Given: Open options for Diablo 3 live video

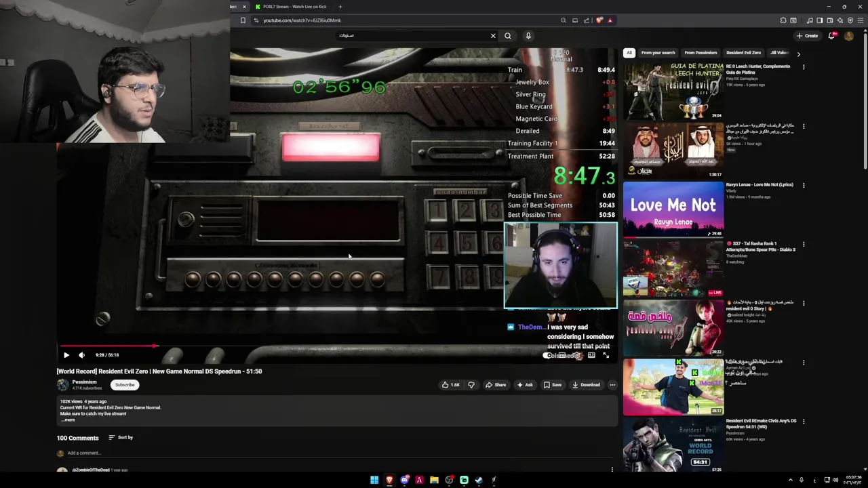Looking at the screenshot, I should coord(804,244).
